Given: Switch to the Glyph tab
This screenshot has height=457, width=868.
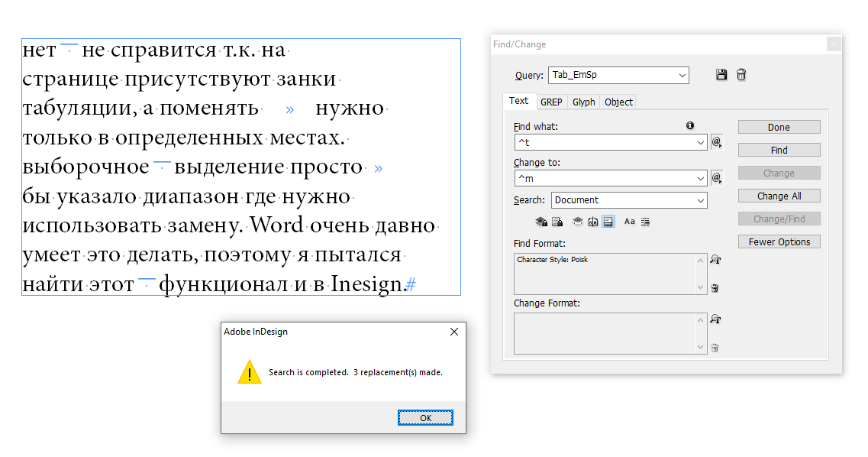Looking at the screenshot, I should 583,102.
